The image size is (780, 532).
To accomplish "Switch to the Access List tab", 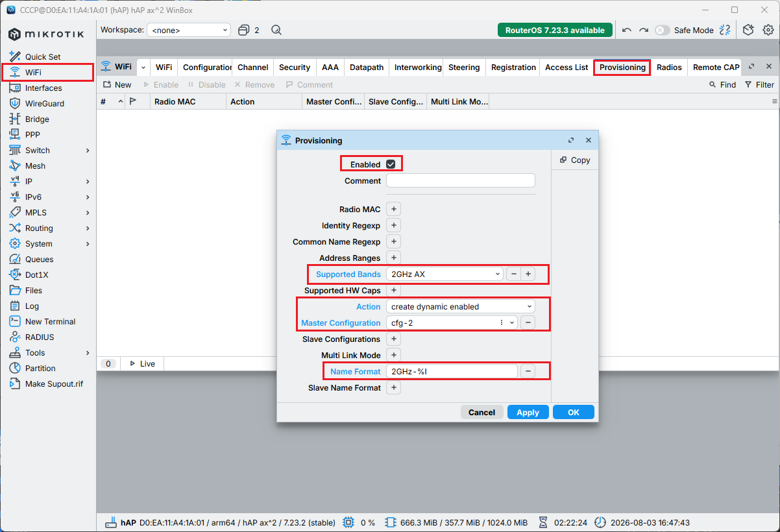I will pyautogui.click(x=567, y=67).
